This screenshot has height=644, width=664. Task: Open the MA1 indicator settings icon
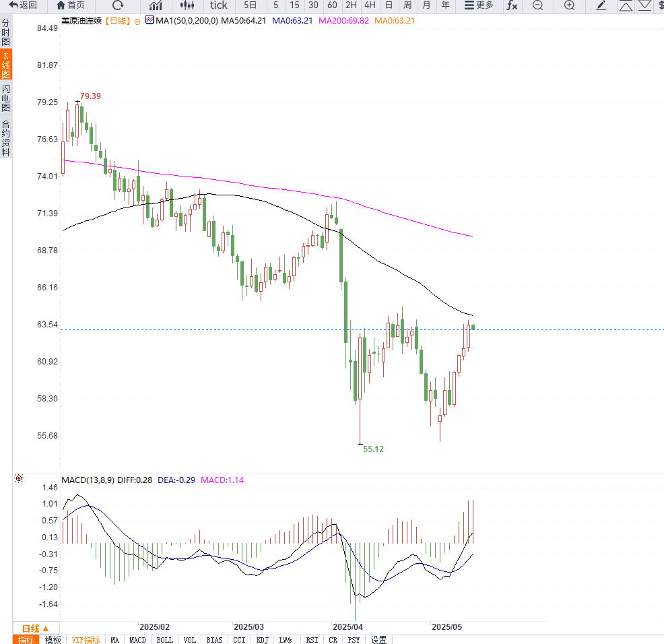coord(150,21)
